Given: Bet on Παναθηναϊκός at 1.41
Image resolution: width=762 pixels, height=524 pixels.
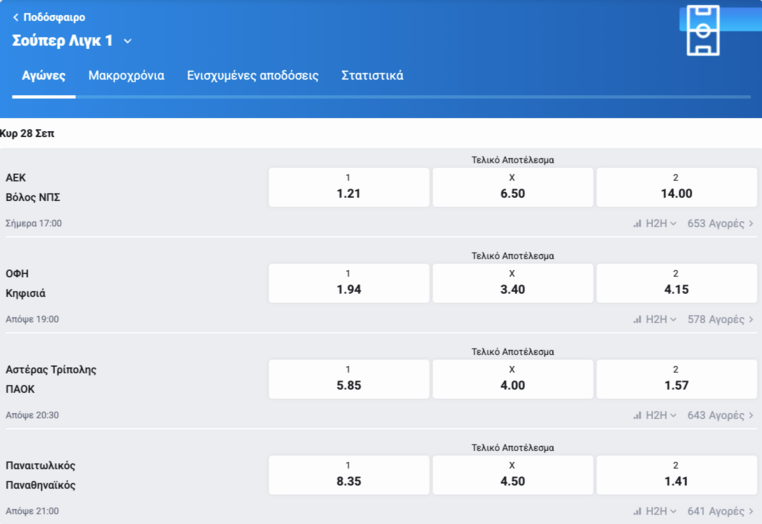Looking at the screenshot, I should pos(676,475).
